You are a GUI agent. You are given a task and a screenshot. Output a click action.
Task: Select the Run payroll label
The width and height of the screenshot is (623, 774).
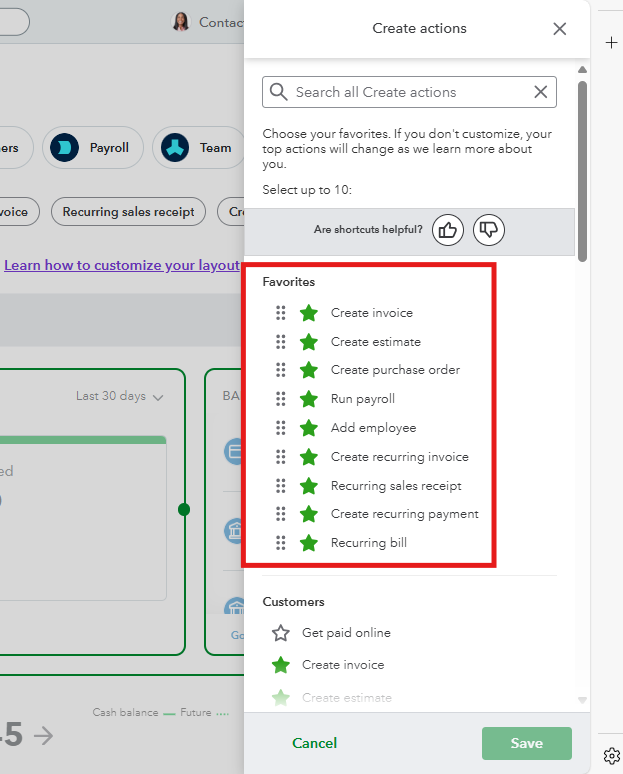[x=363, y=399]
